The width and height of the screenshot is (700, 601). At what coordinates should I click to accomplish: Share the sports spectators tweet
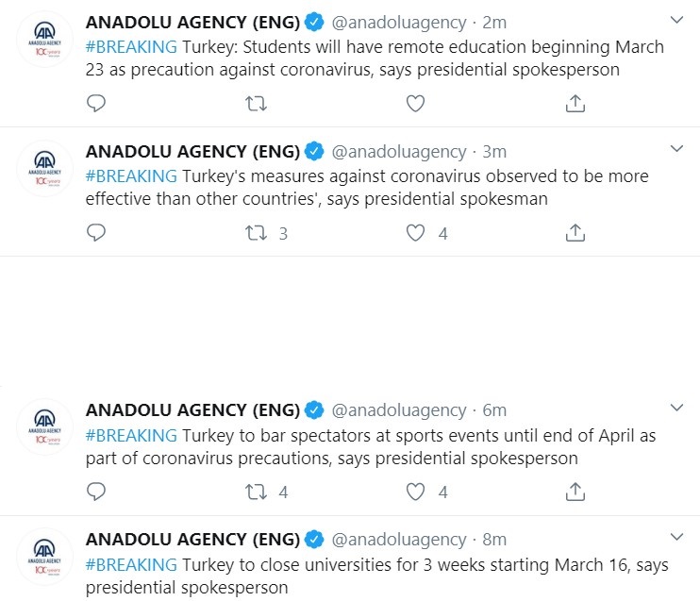pyautogui.click(x=575, y=492)
